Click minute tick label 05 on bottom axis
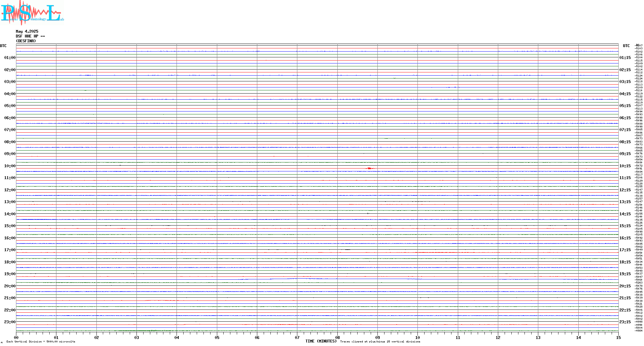The image size is (644, 346). click(217, 337)
